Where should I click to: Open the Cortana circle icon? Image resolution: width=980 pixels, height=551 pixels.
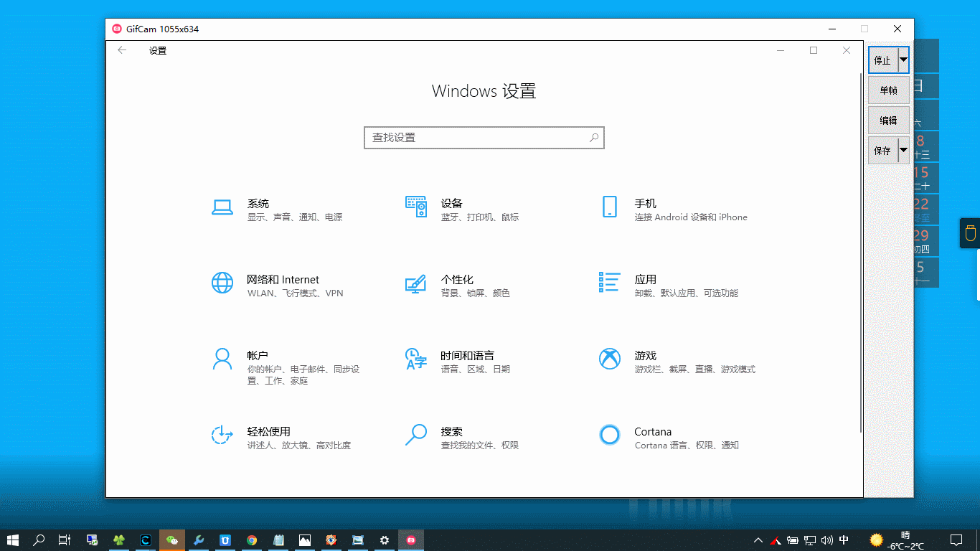coord(610,435)
